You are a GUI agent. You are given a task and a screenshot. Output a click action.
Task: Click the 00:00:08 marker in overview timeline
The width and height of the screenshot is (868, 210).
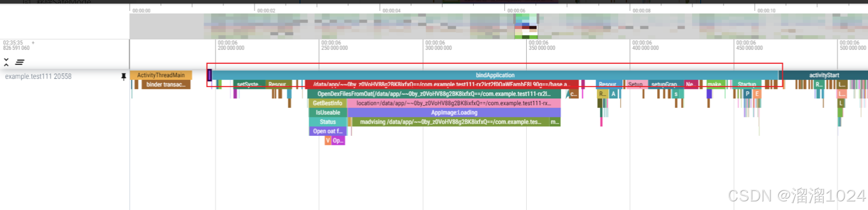[x=642, y=10]
